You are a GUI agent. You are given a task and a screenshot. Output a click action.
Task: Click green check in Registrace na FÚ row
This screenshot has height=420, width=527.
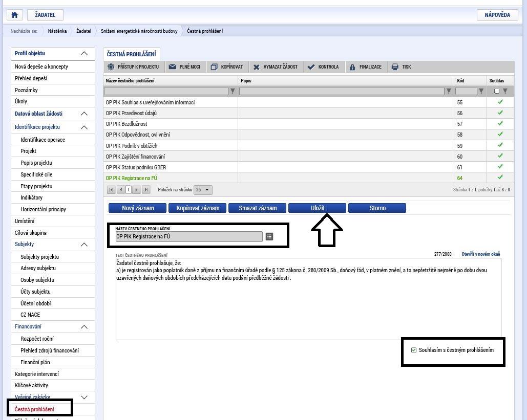point(500,177)
